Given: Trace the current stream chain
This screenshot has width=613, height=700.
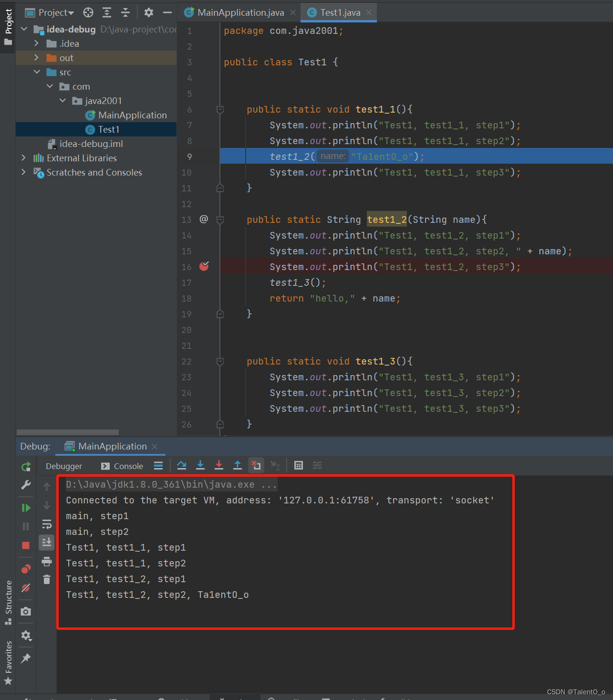Looking at the screenshot, I should pyautogui.click(x=317, y=466).
